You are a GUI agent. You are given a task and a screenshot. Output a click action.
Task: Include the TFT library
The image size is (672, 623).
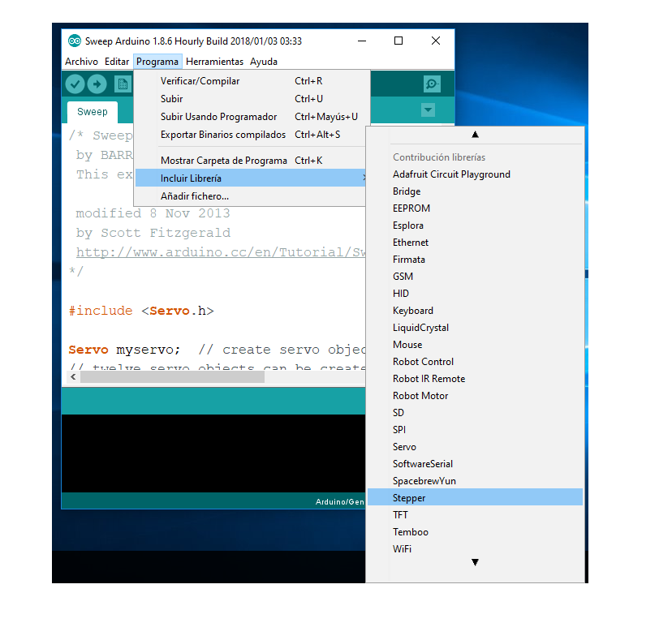475,515
